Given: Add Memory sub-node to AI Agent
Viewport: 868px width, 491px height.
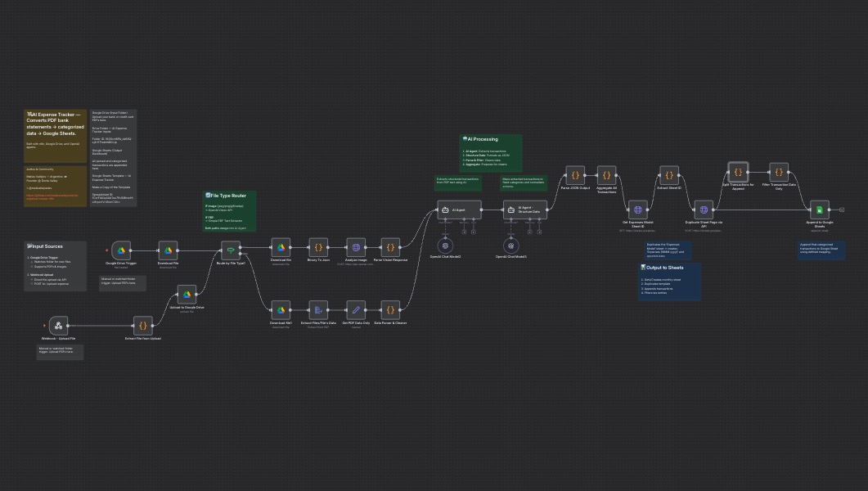Looking at the screenshot, I should point(465,232).
